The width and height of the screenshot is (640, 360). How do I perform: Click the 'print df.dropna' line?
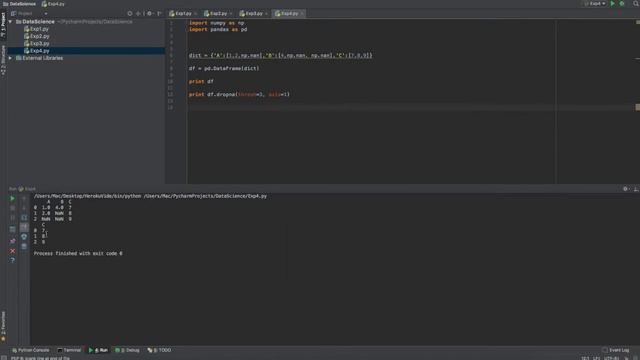coord(239,95)
